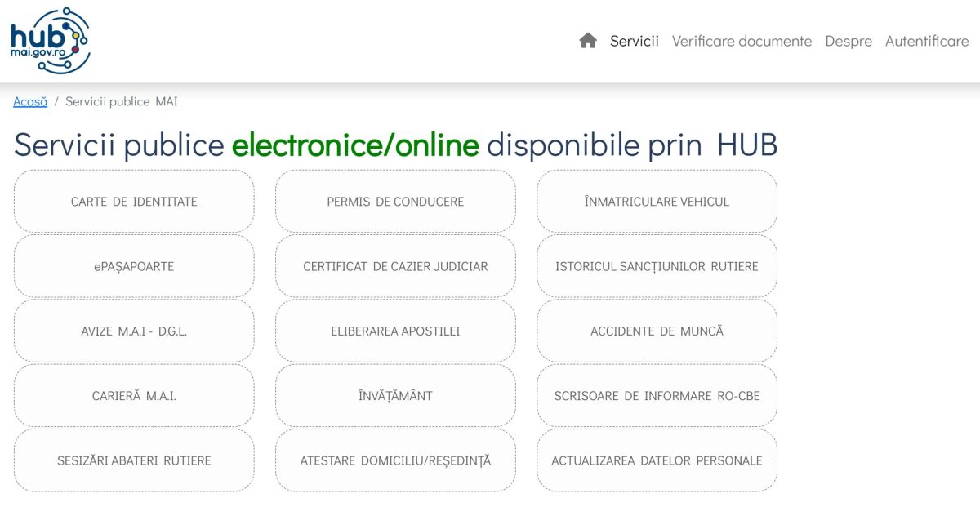Click the AVIZE M.A.I - D.G.L. tile
This screenshot has width=980, height=507.
click(134, 331)
